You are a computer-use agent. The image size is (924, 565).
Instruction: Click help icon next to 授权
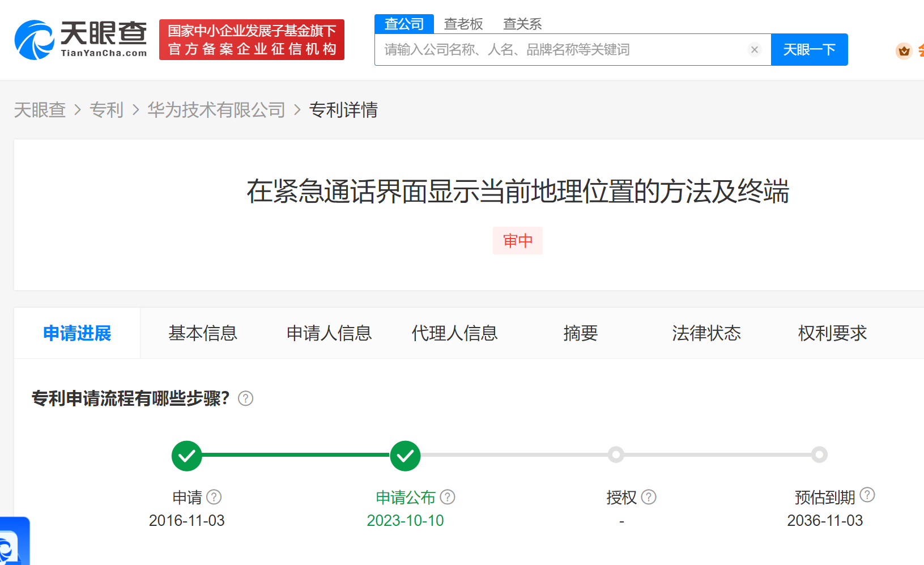point(649,497)
